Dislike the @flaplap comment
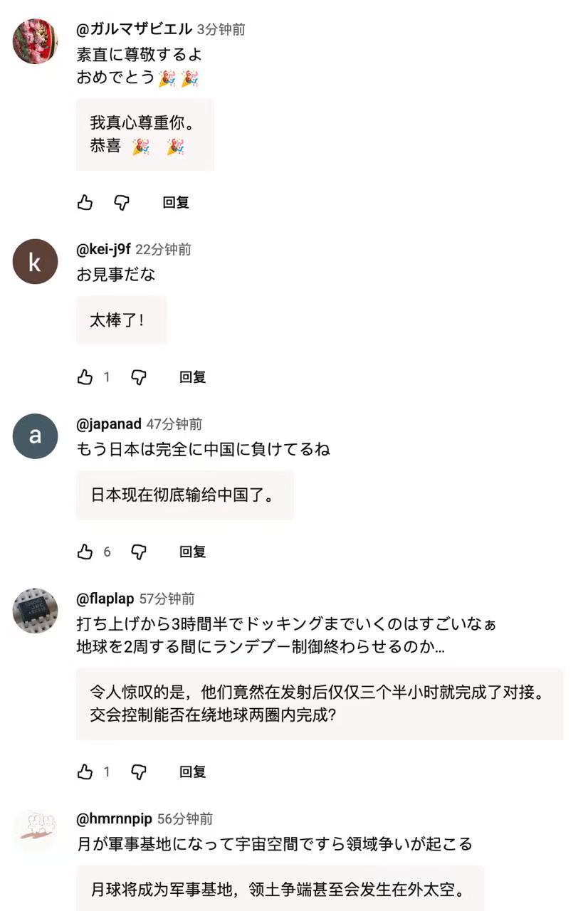588x911 pixels. pyautogui.click(x=139, y=772)
